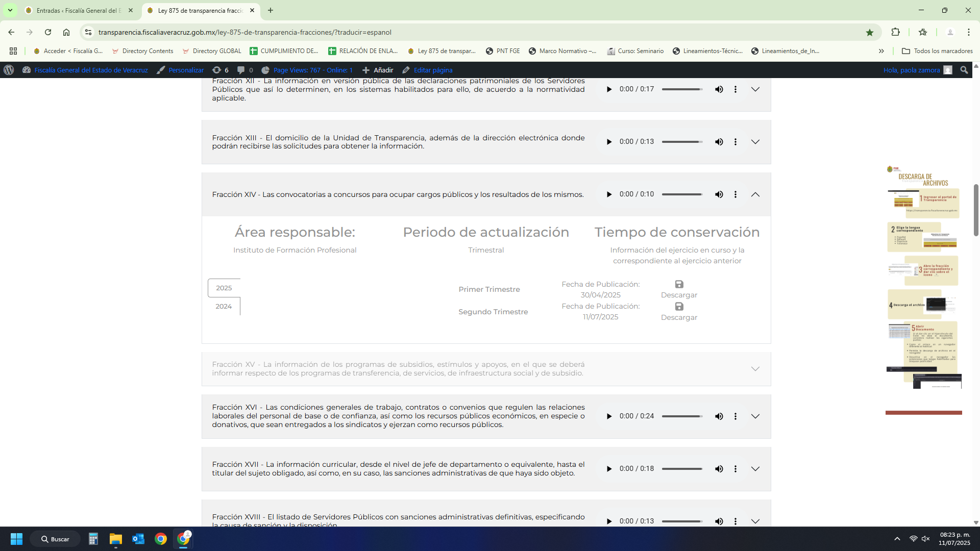Click Primer Trimestre Descargar save icon
Screen dimensions: 980x551
[x=679, y=284]
